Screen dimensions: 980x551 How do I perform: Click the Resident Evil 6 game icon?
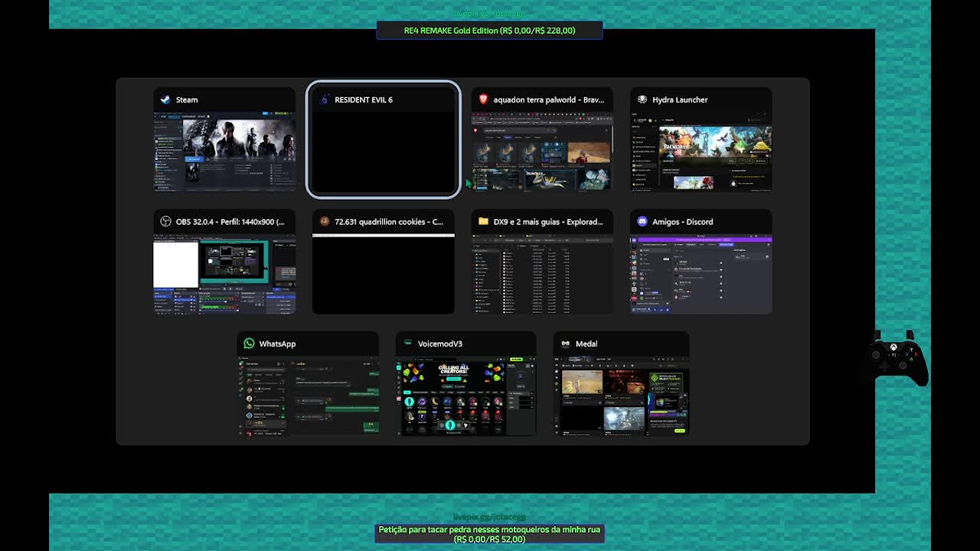click(x=325, y=99)
